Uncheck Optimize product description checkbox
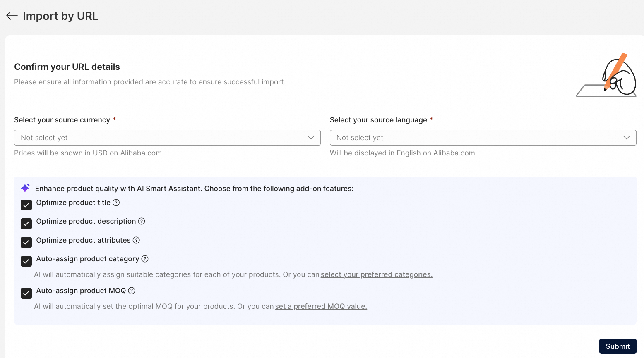 pyautogui.click(x=26, y=224)
